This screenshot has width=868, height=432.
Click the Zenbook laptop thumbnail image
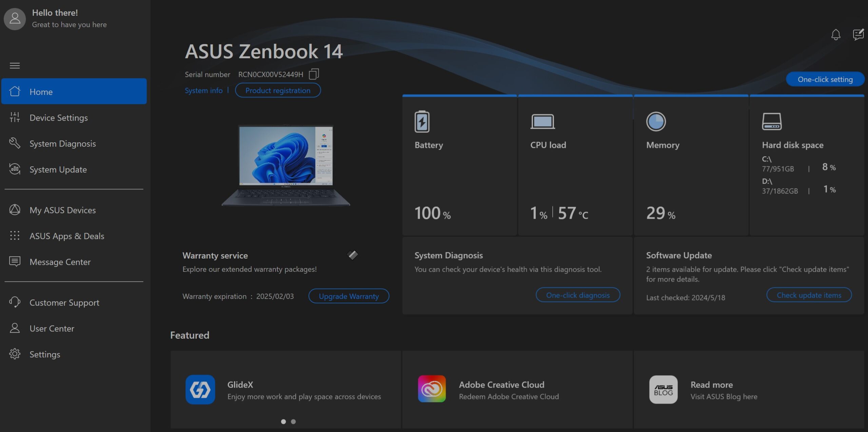[285, 165]
